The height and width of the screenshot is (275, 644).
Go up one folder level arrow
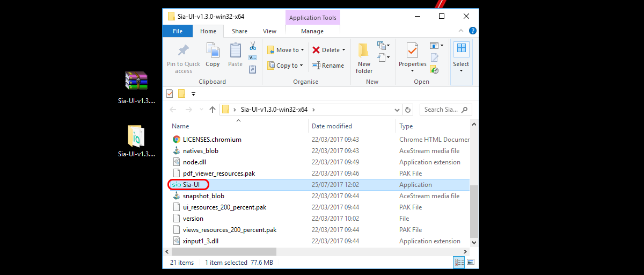click(212, 110)
